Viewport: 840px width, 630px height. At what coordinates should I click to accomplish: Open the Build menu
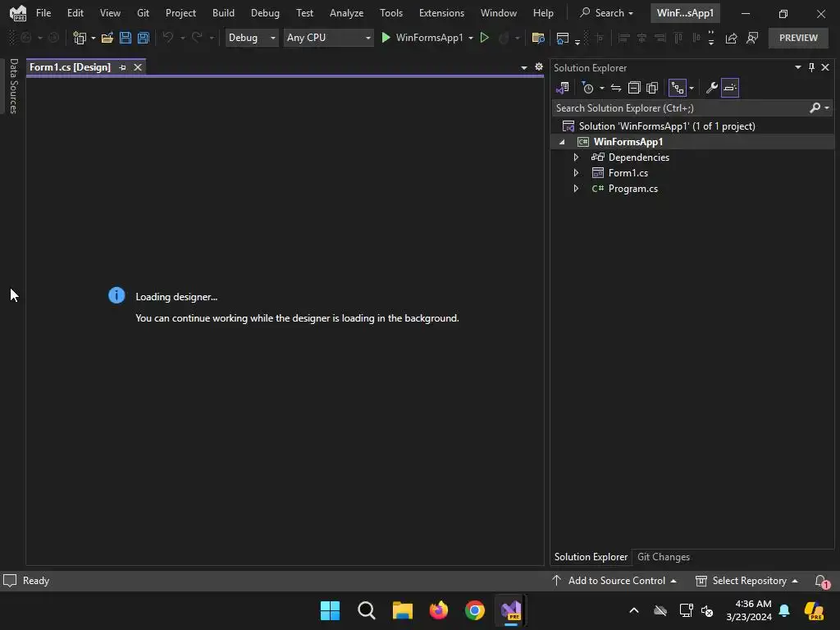coord(223,13)
